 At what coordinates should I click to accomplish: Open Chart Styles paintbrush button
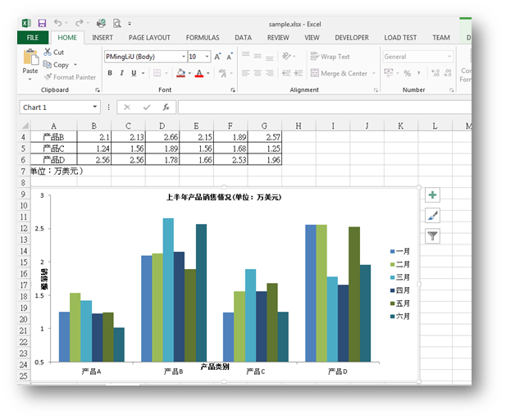[432, 216]
